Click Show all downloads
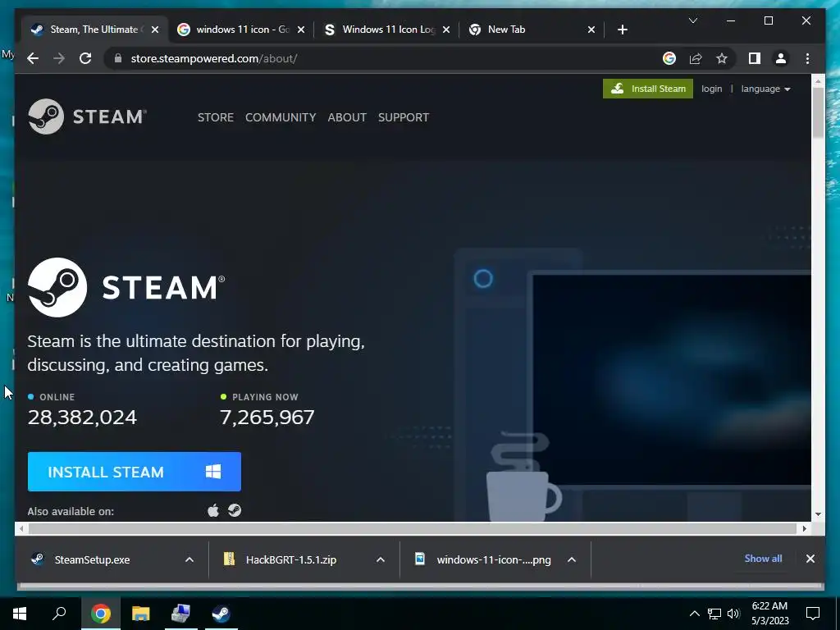 (763, 558)
